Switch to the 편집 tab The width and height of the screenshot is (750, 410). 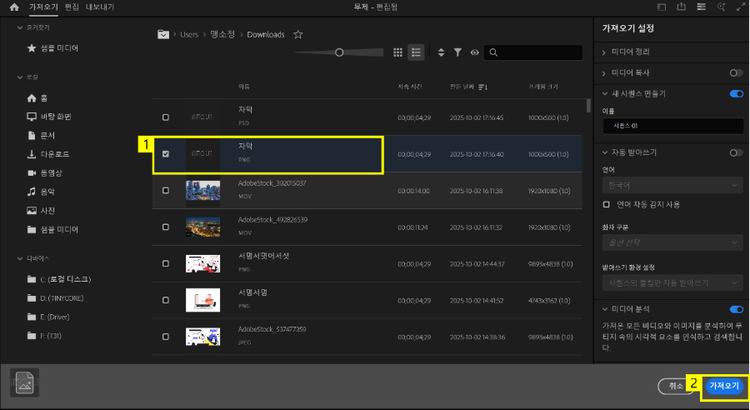[72, 7]
